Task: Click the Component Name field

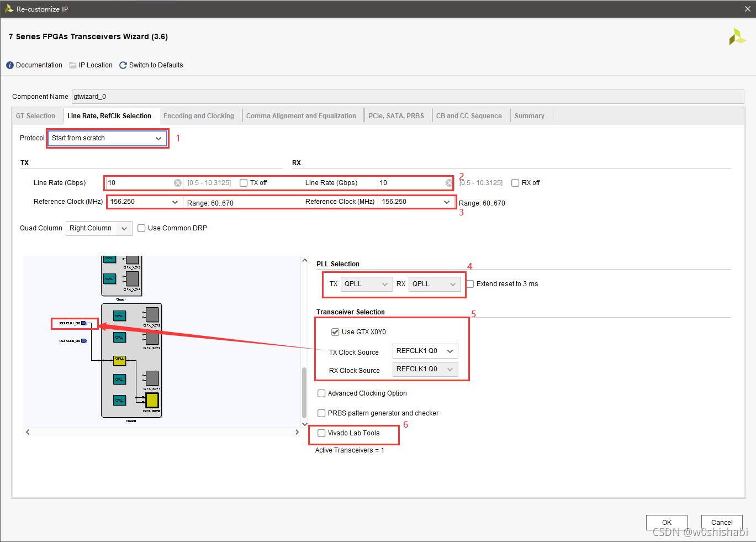Action: pos(408,97)
